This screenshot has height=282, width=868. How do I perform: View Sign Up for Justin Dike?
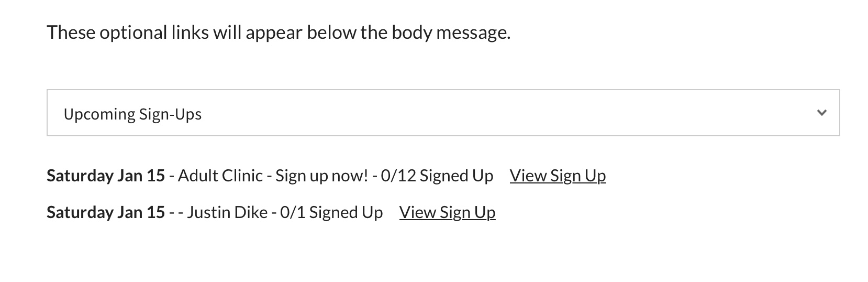click(x=447, y=212)
